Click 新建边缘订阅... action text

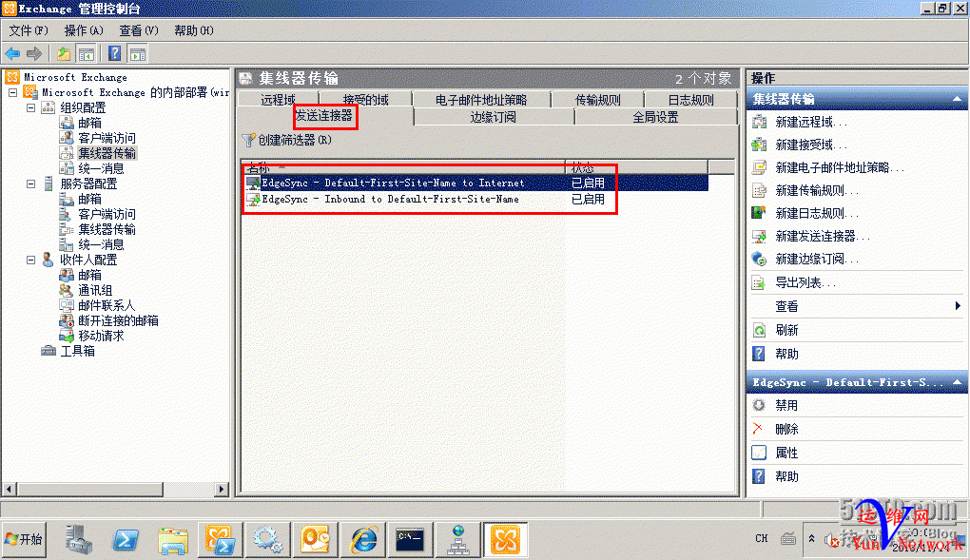pos(817,260)
